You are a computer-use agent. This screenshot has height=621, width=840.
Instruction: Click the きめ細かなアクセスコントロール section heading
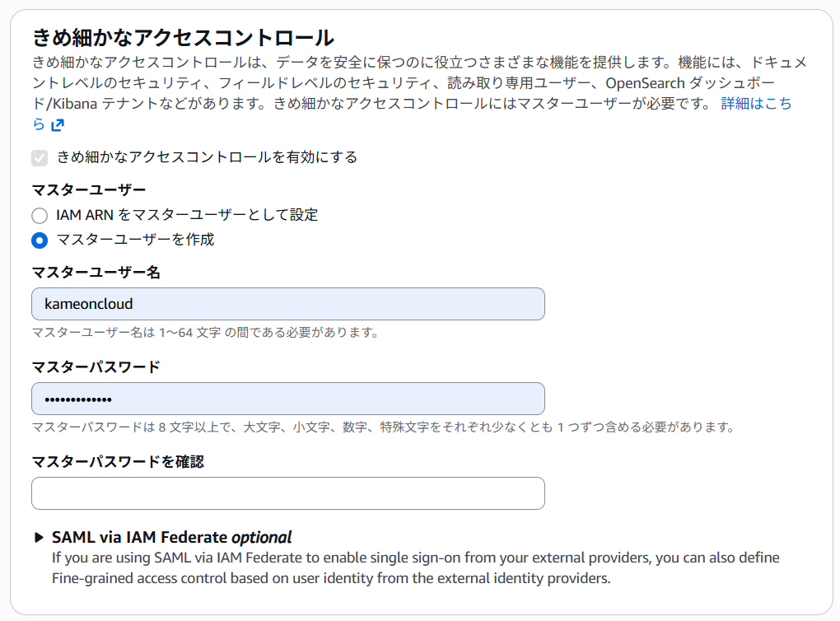coord(183,38)
